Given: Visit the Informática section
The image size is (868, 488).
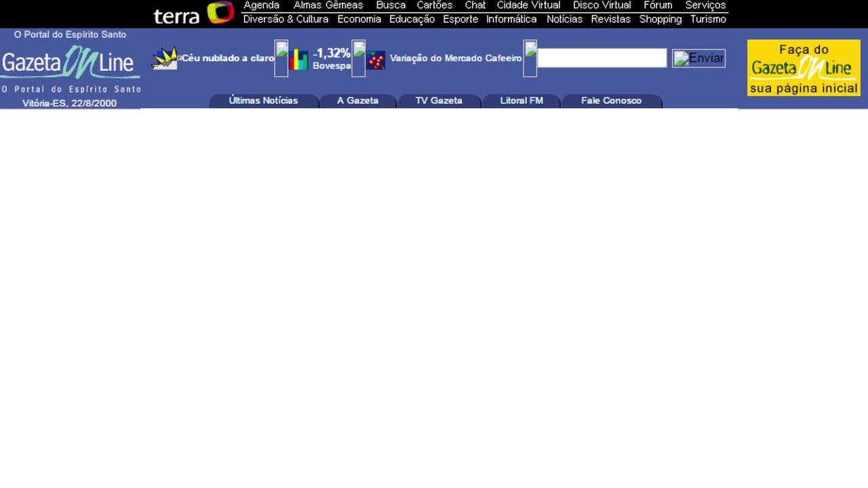Looking at the screenshot, I should coord(511,20).
